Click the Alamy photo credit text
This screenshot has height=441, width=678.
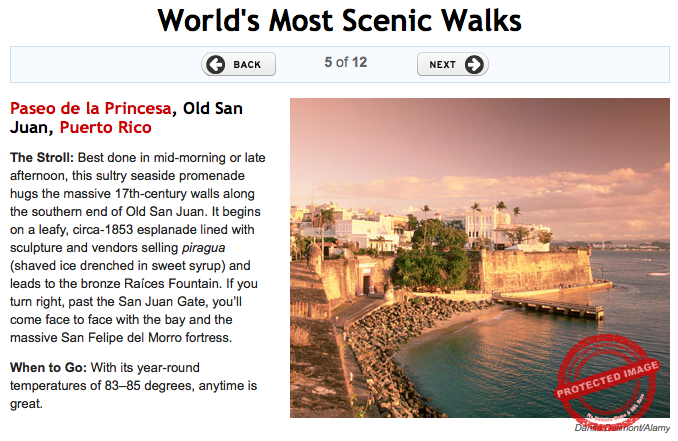[622, 428]
